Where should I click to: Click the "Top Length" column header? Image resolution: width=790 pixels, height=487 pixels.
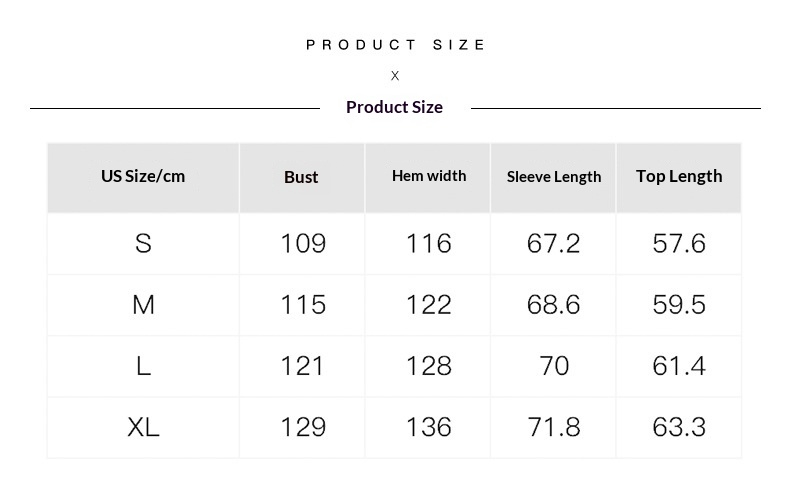coord(679,176)
